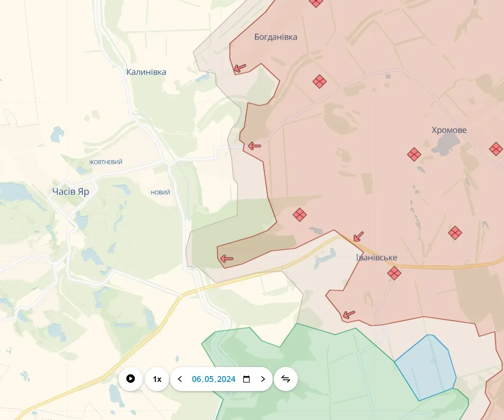
Task: Click the Богданівка village label
Action: pyautogui.click(x=276, y=37)
